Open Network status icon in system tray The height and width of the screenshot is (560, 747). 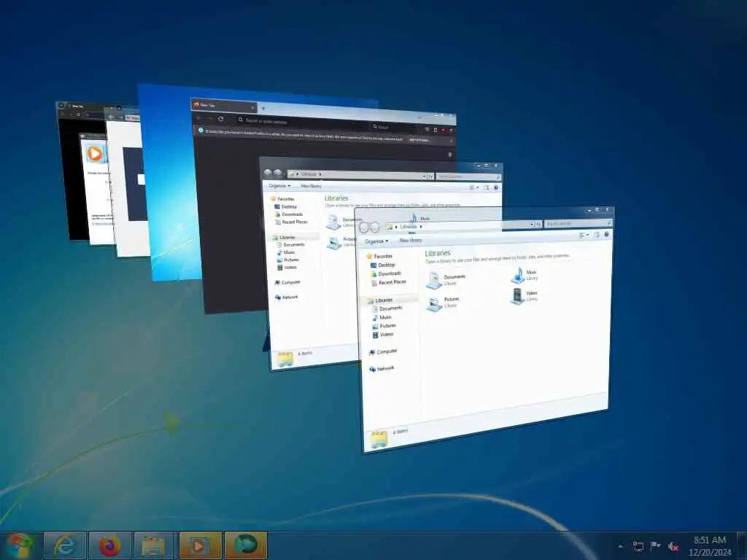638,546
